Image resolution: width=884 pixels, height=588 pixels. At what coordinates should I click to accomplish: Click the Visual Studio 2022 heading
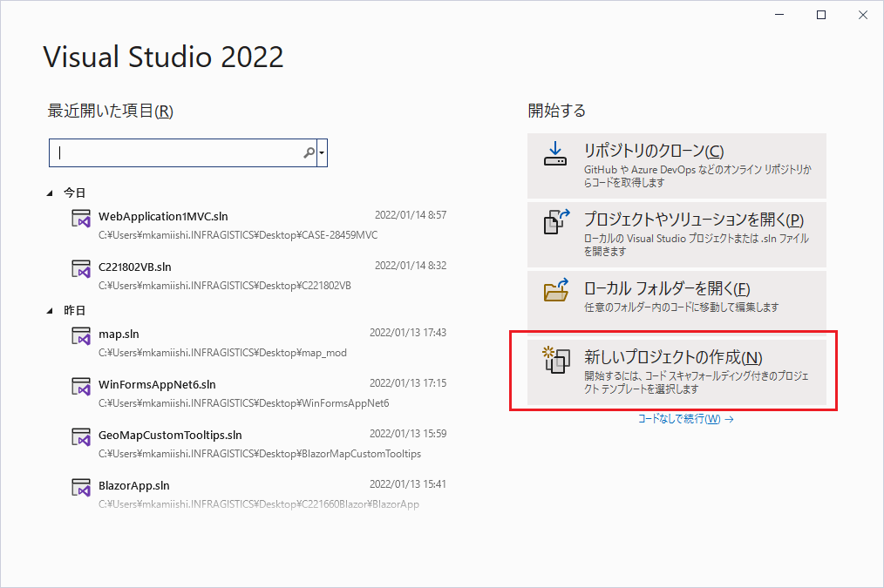(162, 56)
